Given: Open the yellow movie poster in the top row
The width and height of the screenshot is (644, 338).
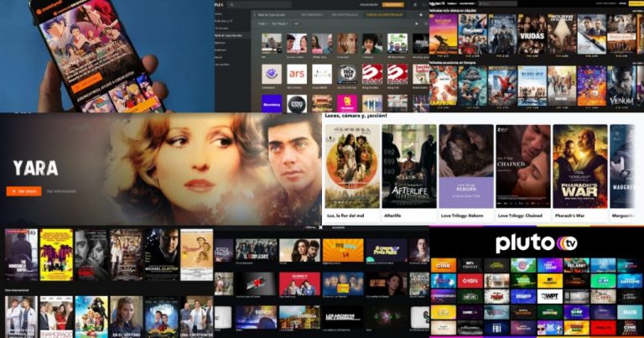Looking at the screenshot, I should 56,255.
